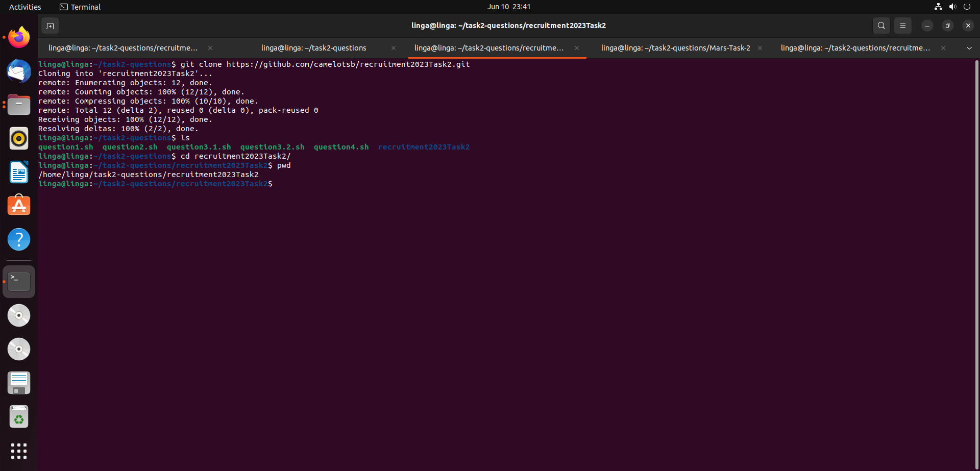The width and height of the screenshot is (980, 471).
Task: Open the power menu icon in top bar
Action: coord(967,7)
